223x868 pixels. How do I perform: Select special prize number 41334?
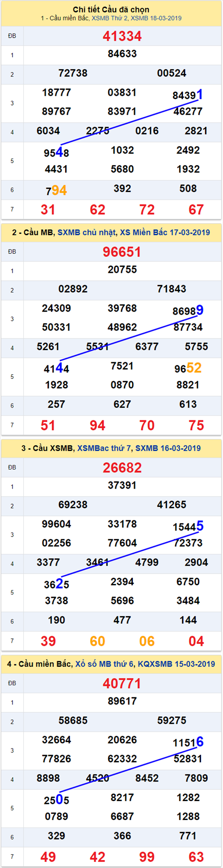[x=122, y=36]
